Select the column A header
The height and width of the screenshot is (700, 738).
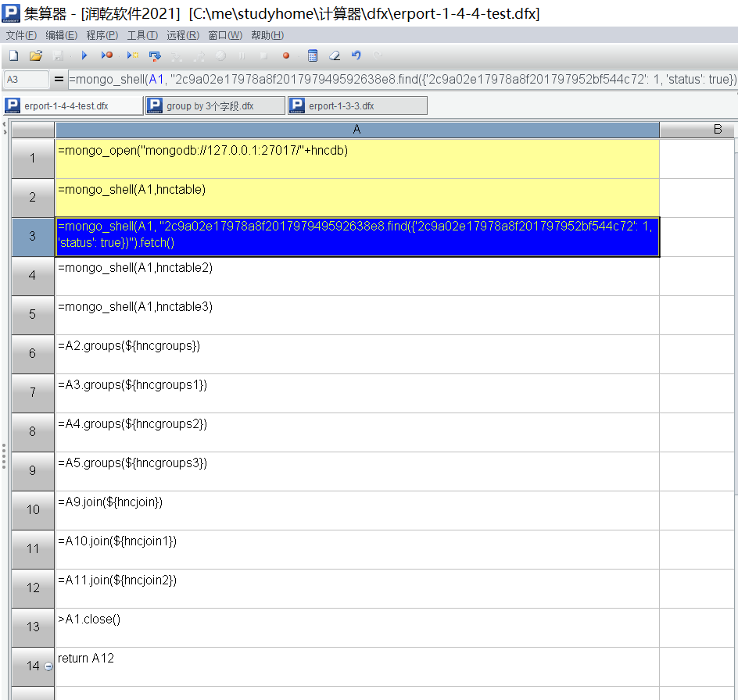[x=357, y=130]
